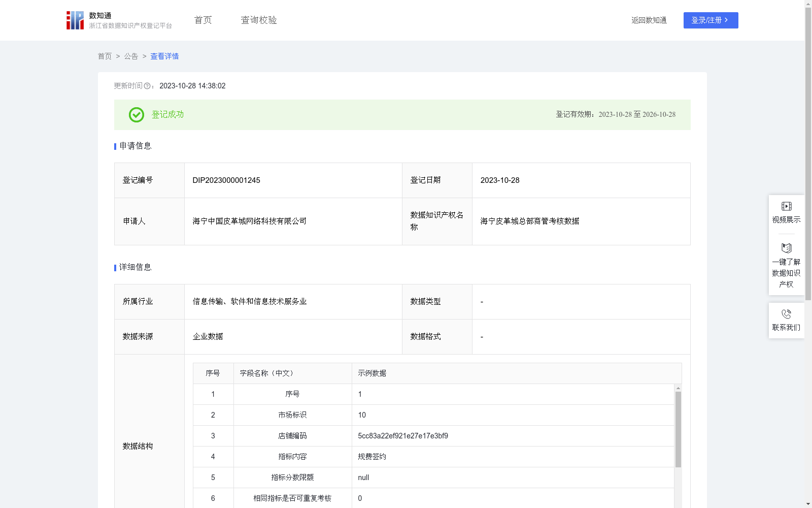Click 相同指标是否可重复考核 field name
The image size is (812, 508).
pyautogui.click(x=292, y=498)
